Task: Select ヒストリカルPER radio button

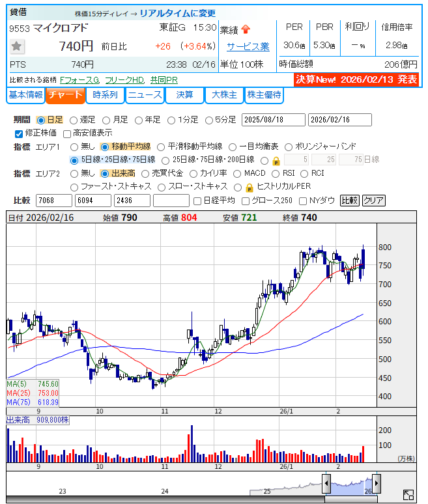Action: tap(238, 187)
